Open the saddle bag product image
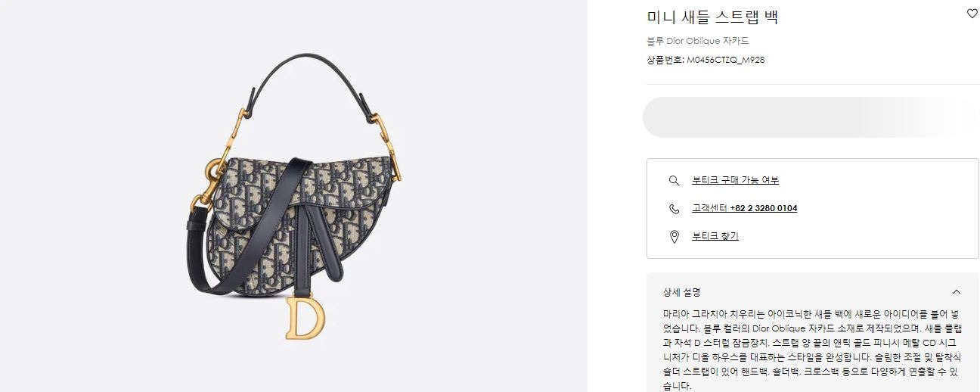 (293, 196)
